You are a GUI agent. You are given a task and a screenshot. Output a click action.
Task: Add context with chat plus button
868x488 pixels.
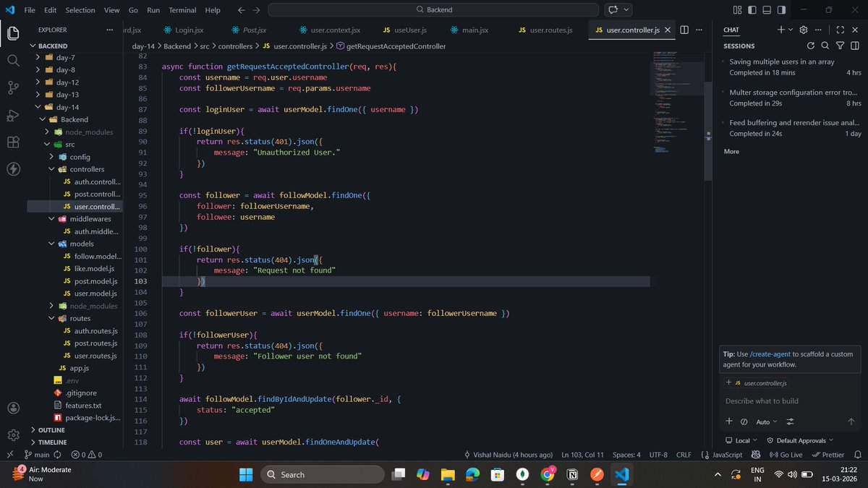point(729,421)
